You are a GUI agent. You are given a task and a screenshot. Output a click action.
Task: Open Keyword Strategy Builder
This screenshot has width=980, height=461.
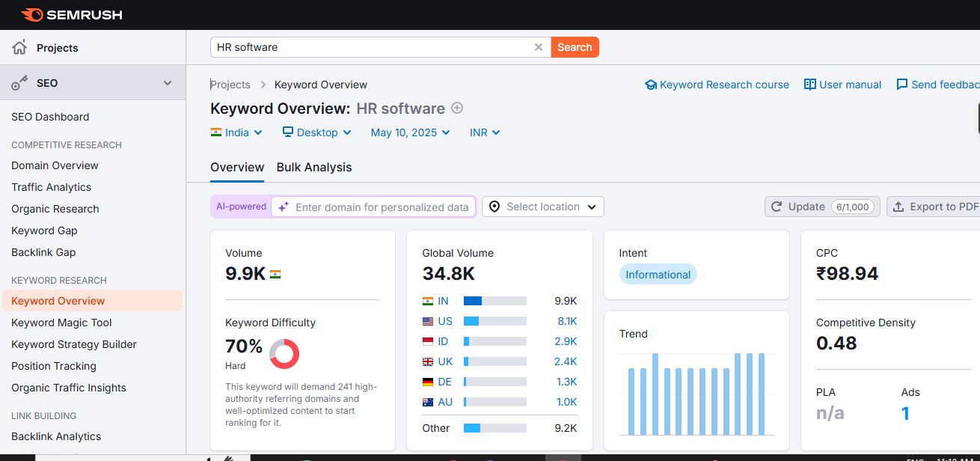74,344
